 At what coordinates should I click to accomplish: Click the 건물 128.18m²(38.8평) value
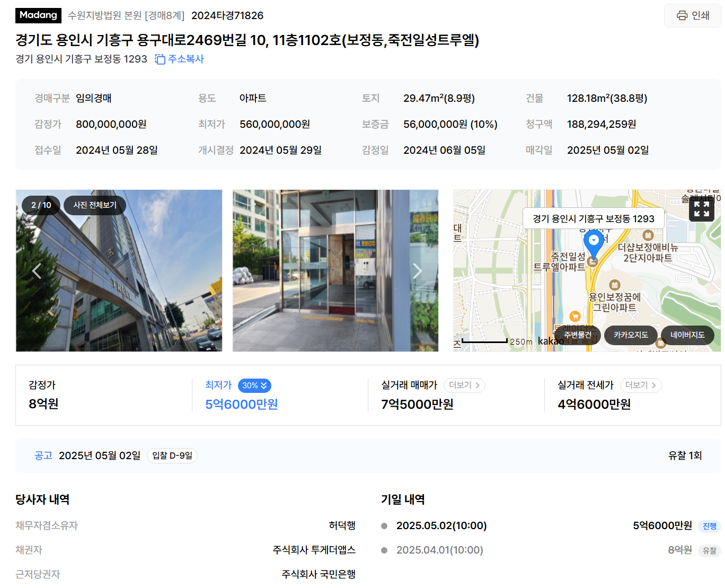(x=607, y=98)
